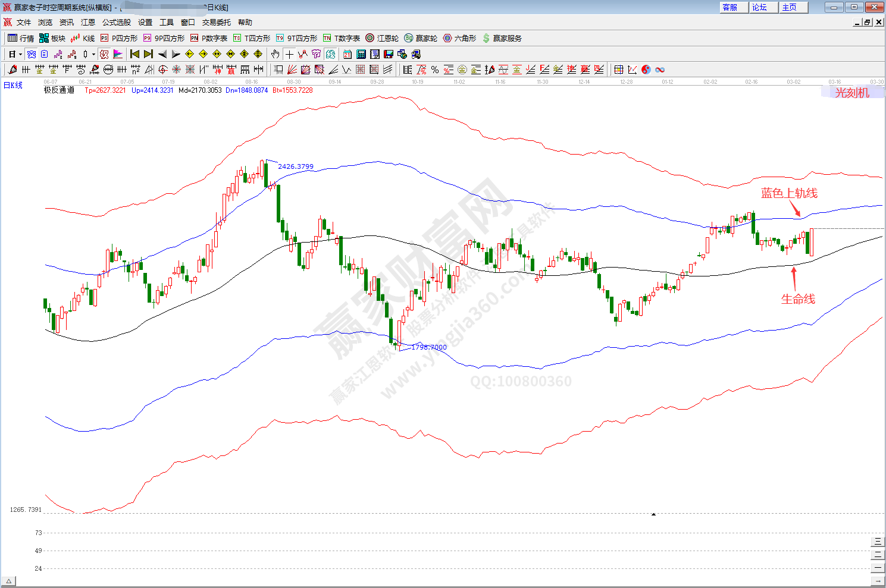Click the blue infinity loop icon
The height and width of the screenshot is (588, 886).
coord(660,70)
